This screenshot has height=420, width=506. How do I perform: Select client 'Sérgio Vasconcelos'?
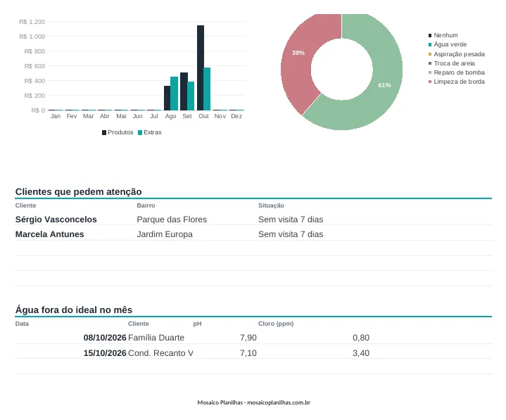point(56,219)
